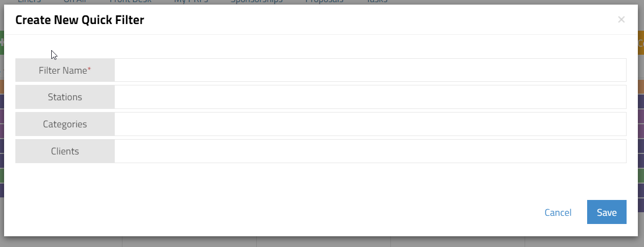Switch to the partially hidden Sponsorships tab
Screen dimensions: 644x247
(x=256, y=2)
